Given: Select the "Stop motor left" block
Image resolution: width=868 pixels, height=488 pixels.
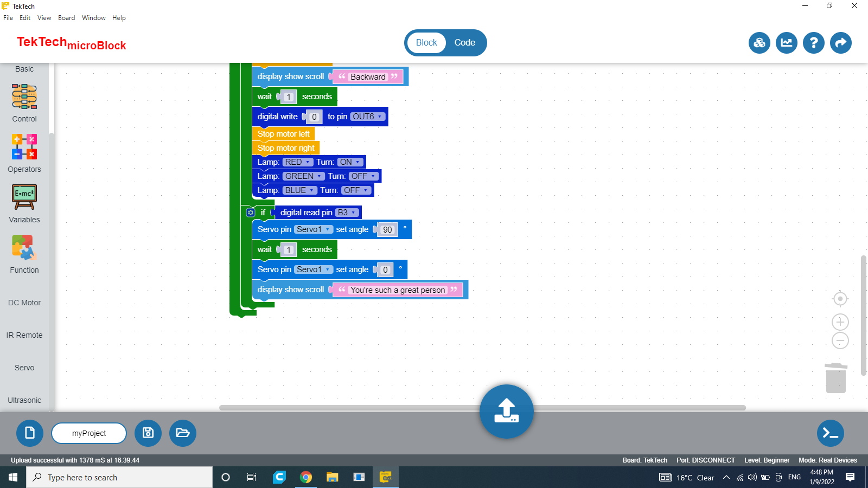Looking at the screenshot, I should (283, 134).
